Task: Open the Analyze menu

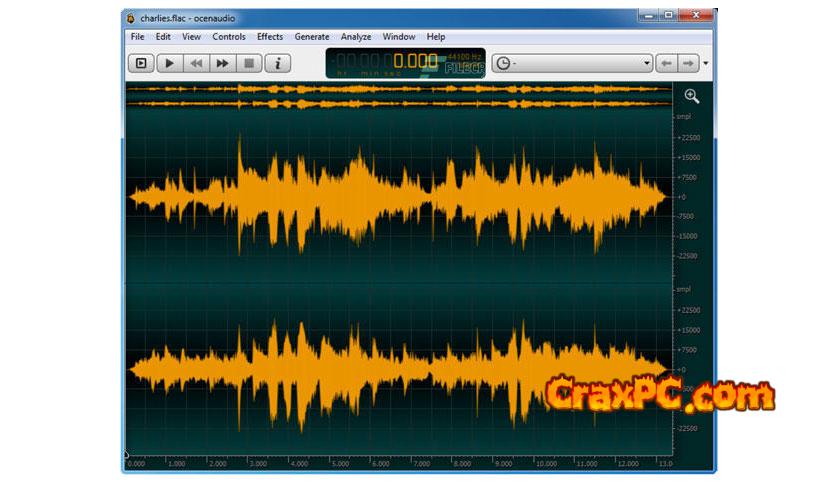Action: click(356, 37)
